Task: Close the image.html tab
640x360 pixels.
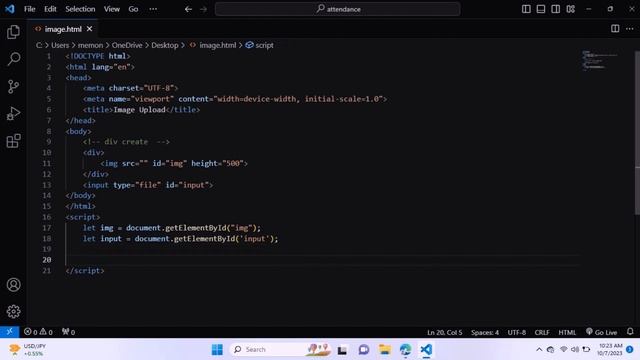Action: tap(89, 29)
